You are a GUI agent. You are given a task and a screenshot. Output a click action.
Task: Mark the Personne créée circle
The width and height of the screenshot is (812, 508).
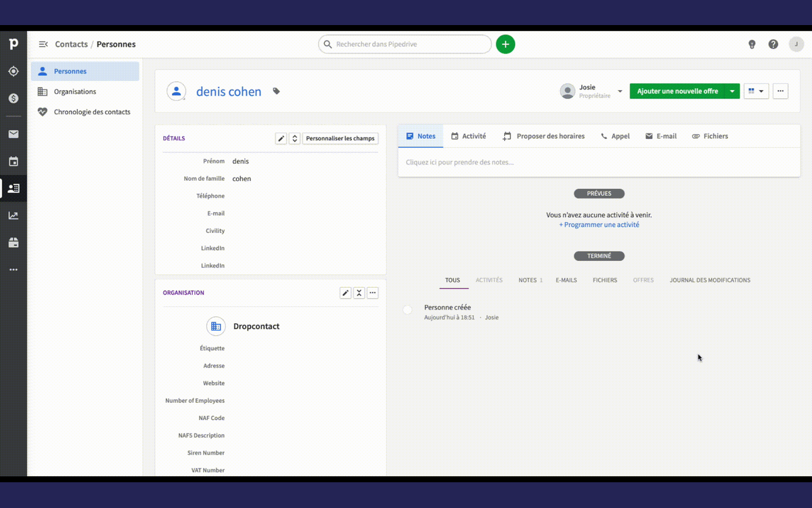(x=407, y=310)
